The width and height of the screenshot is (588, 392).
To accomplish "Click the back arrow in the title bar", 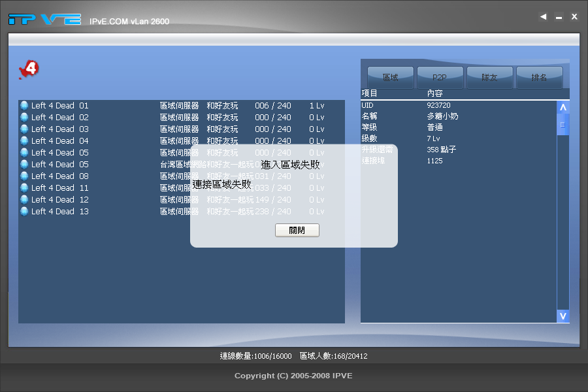I will tap(542, 16).
